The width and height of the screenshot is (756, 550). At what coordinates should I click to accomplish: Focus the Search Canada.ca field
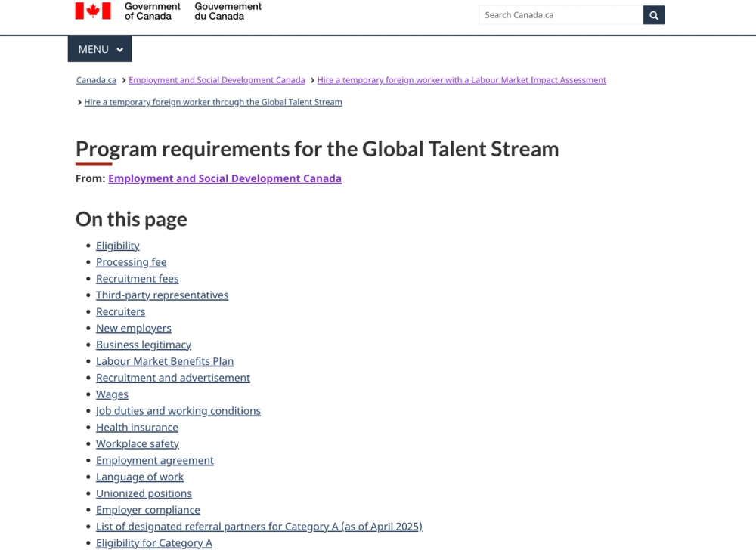561,15
